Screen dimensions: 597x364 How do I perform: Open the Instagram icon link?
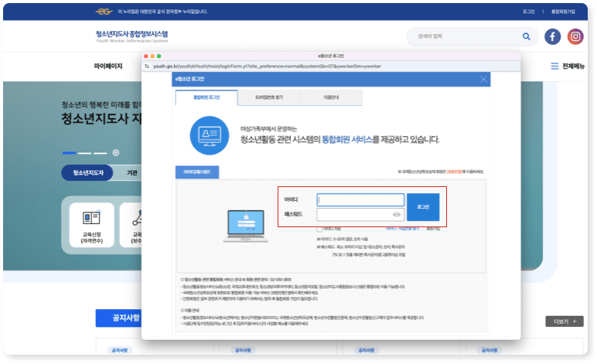pos(575,36)
